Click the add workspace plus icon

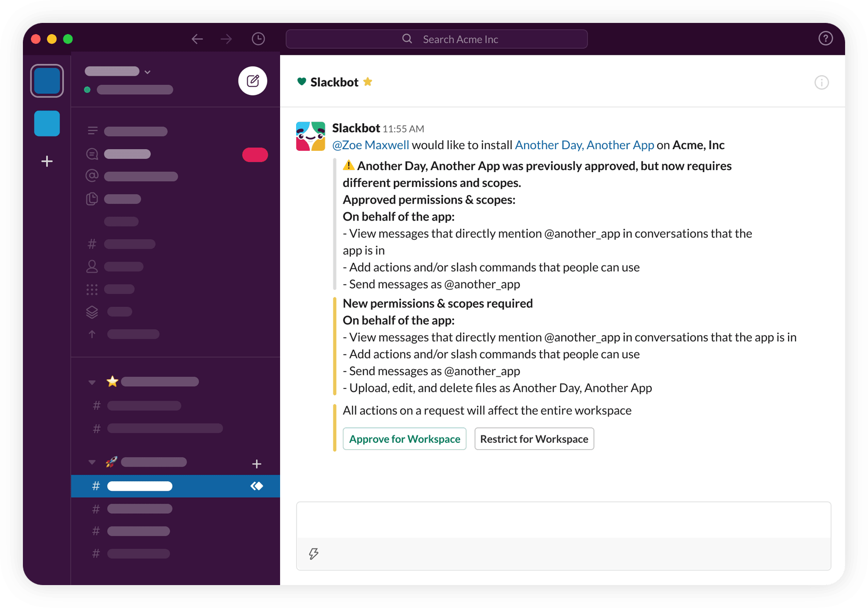click(47, 161)
